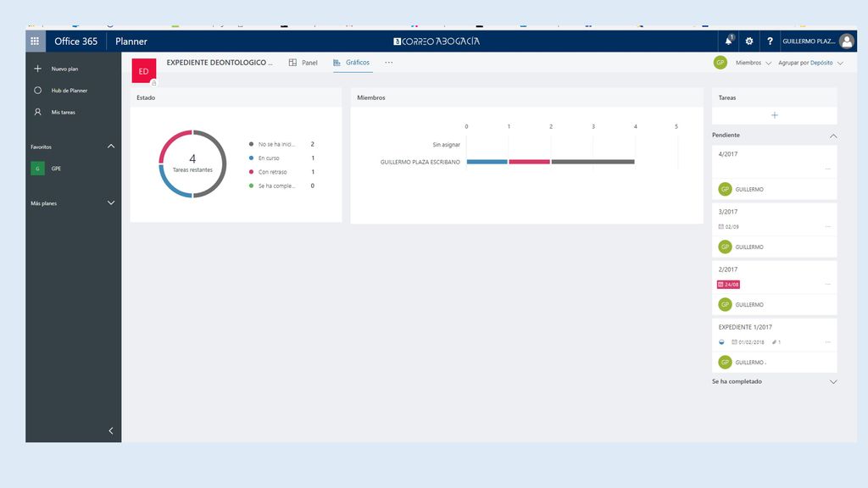Image resolution: width=868 pixels, height=488 pixels.
Task: Click the Con retraso legend entry
Action: pyautogui.click(x=281, y=171)
